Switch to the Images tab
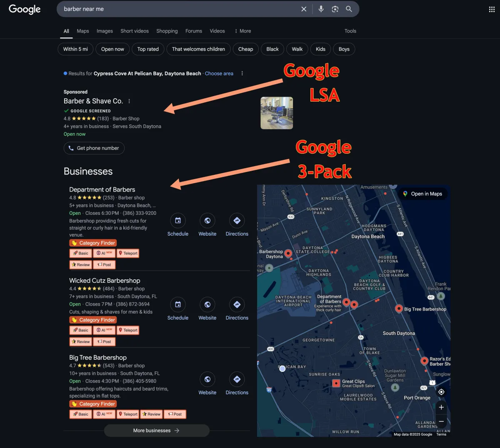Image resolution: width=500 pixels, height=448 pixels. click(105, 31)
